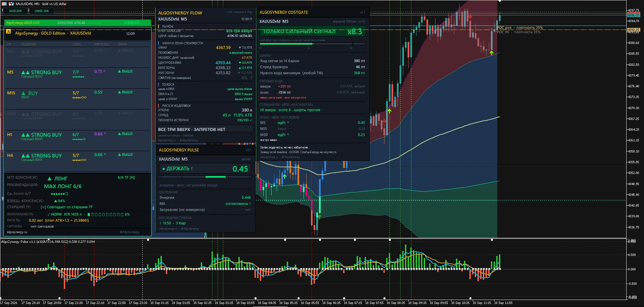The height and width of the screenshot is (307, 644).
Task: Open @AlgoSynergy link in the GOLD Edition panel
Action: coord(130,232)
